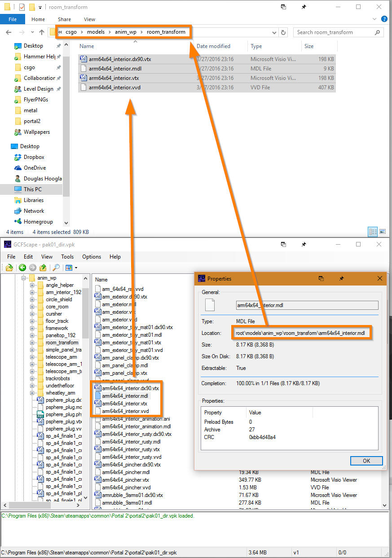Click the Explorer refresh button beside address bar
Image resolution: width=392 pixels, height=558 pixels.
[283, 32]
